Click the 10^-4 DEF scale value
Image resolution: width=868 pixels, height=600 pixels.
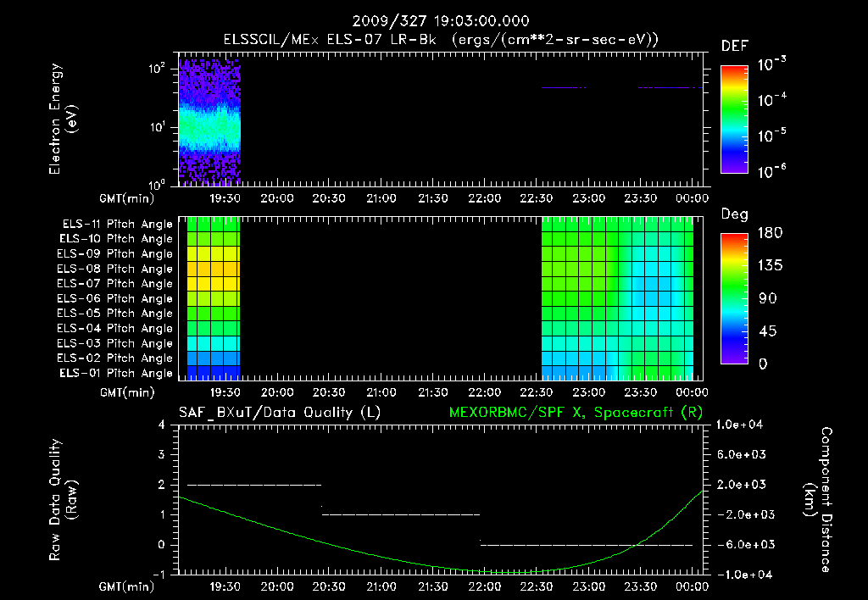point(771,99)
